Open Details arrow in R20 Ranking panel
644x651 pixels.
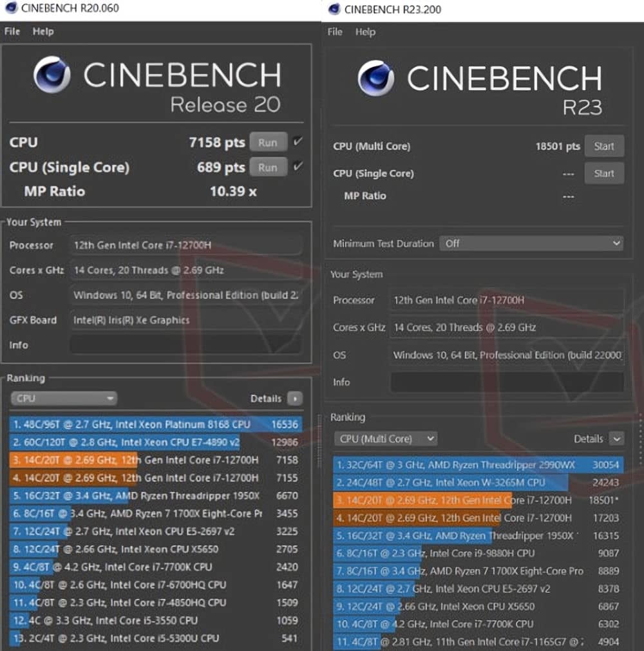click(x=296, y=399)
